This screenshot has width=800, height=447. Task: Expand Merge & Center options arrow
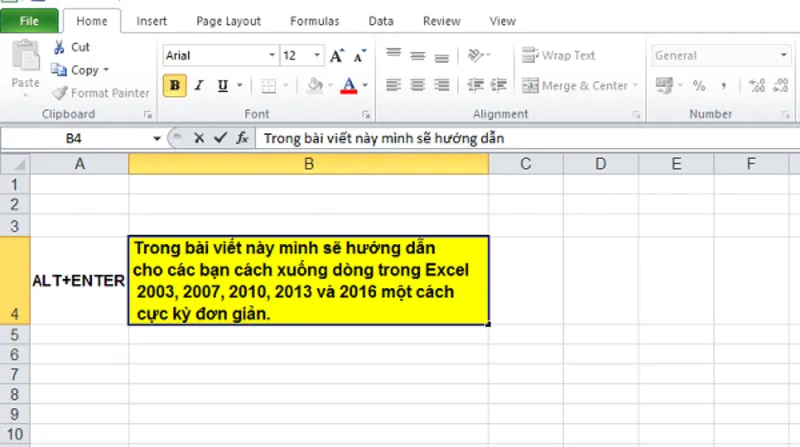point(636,85)
